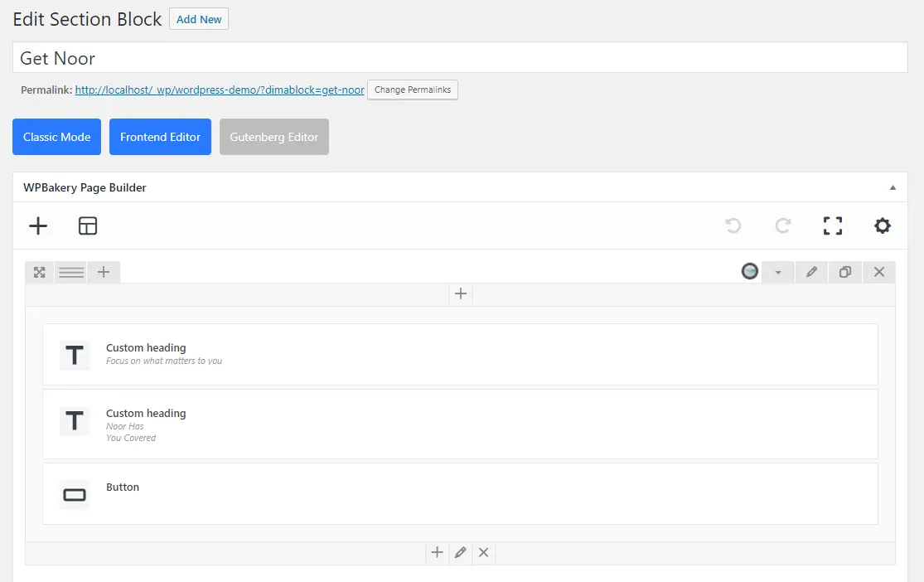Click the first 'Custom heading' label
This screenshot has width=924, height=582.
click(x=146, y=348)
